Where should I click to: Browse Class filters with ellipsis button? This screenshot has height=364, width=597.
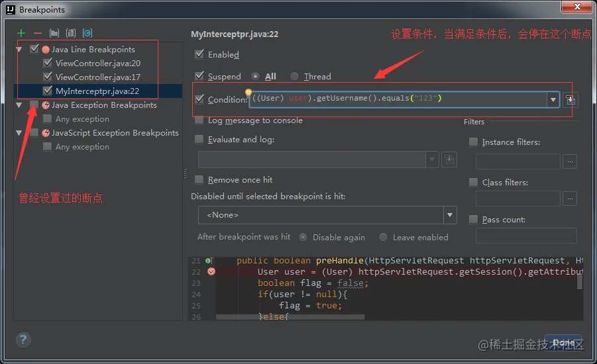[570, 199]
